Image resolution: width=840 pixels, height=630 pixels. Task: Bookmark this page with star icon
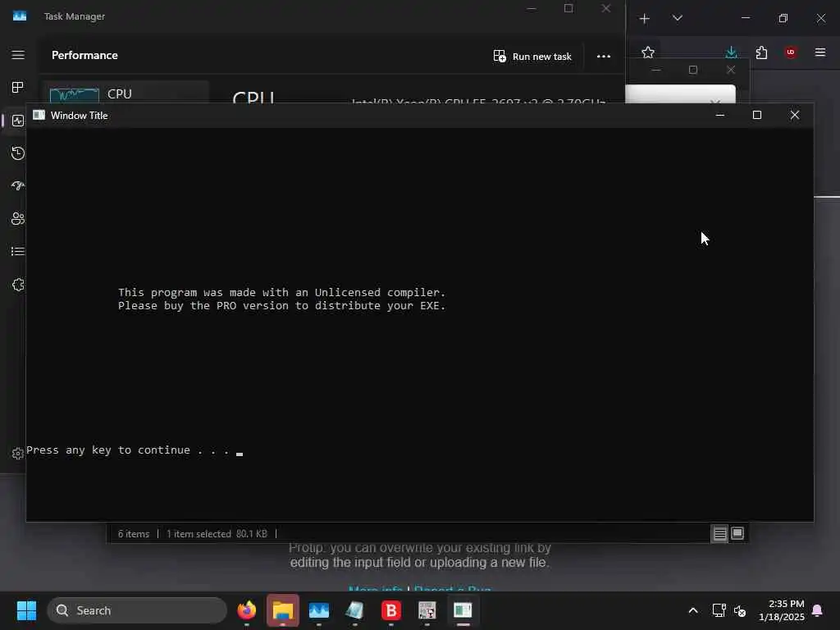point(648,52)
